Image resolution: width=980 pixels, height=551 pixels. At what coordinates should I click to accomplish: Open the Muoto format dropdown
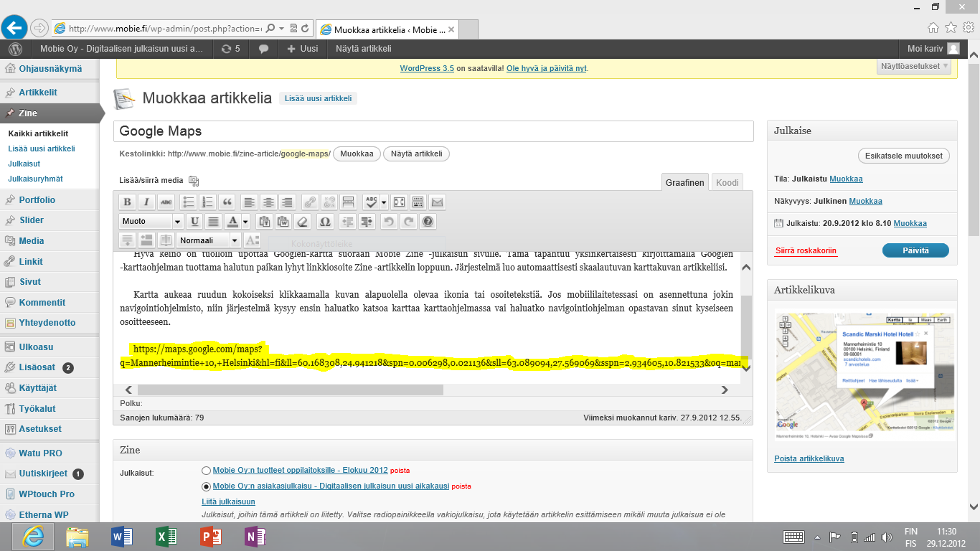(151, 222)
